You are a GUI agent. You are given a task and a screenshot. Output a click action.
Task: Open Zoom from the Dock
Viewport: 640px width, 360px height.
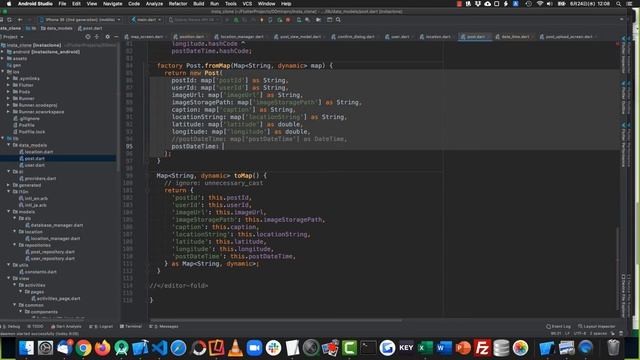point(254,348)
